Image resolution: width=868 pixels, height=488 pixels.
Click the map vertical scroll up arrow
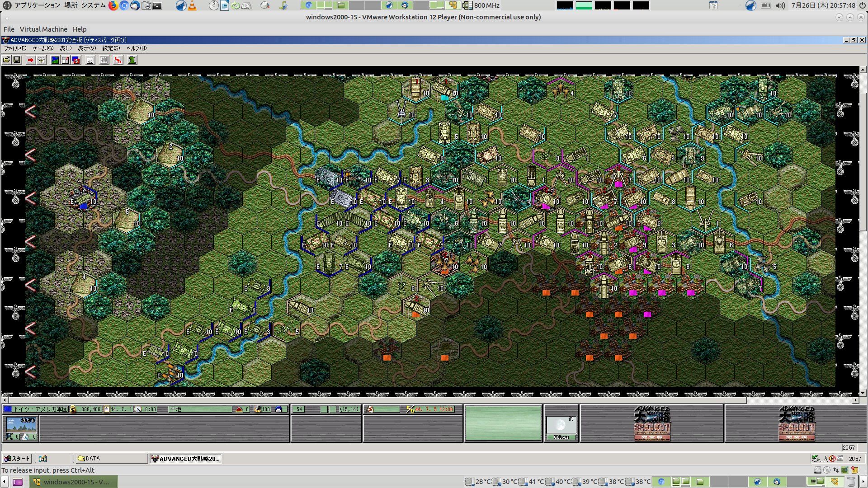click(x=863, y=70)
